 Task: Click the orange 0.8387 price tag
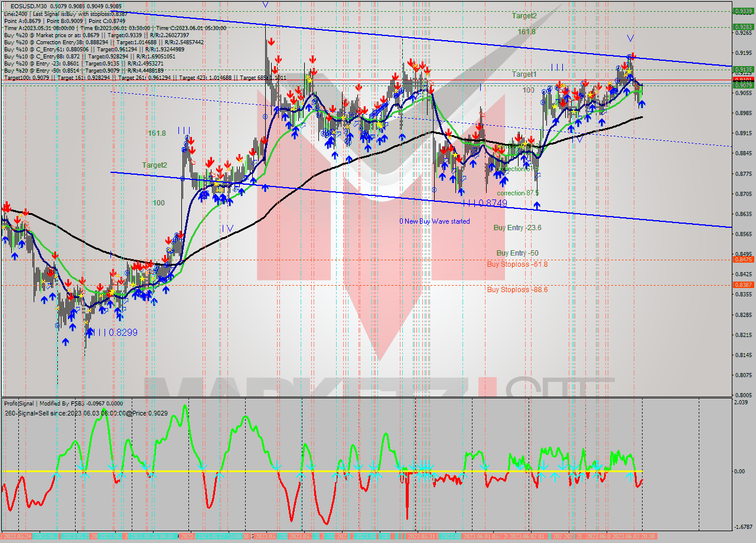click(x=742, y=284)
